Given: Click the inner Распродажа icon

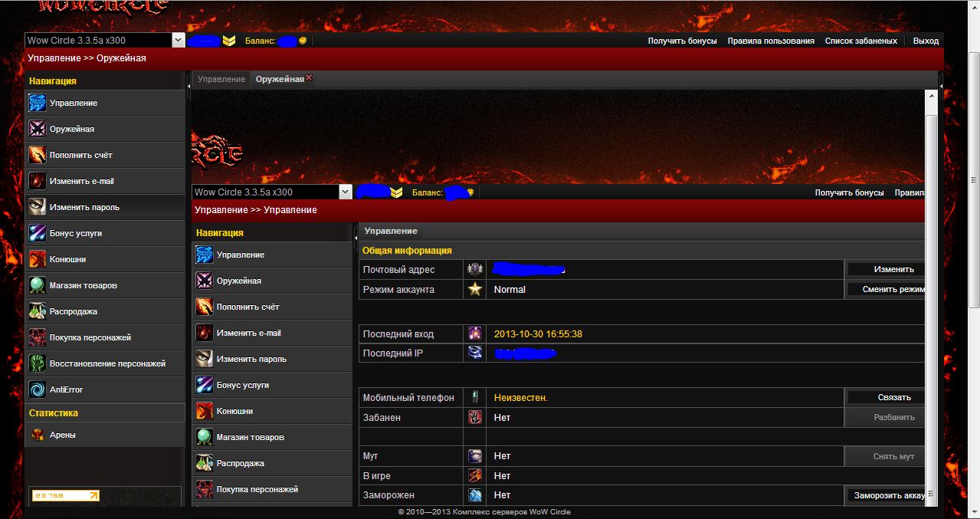Looking at the screenshot, I should (x=204, y=463).
